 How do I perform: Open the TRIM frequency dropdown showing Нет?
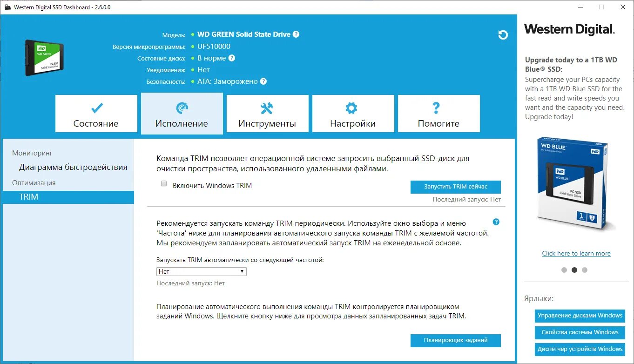coord(201,271)
